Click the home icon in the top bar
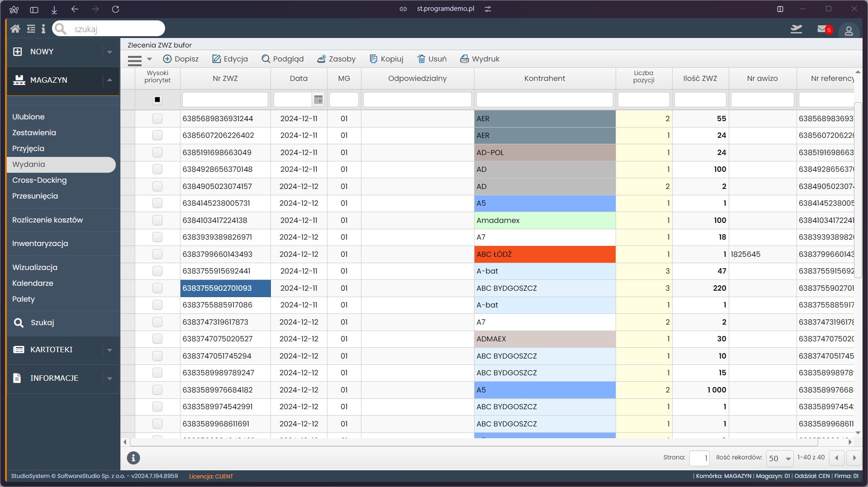This screenshot has width=868, height=487. tap(15, 29)
